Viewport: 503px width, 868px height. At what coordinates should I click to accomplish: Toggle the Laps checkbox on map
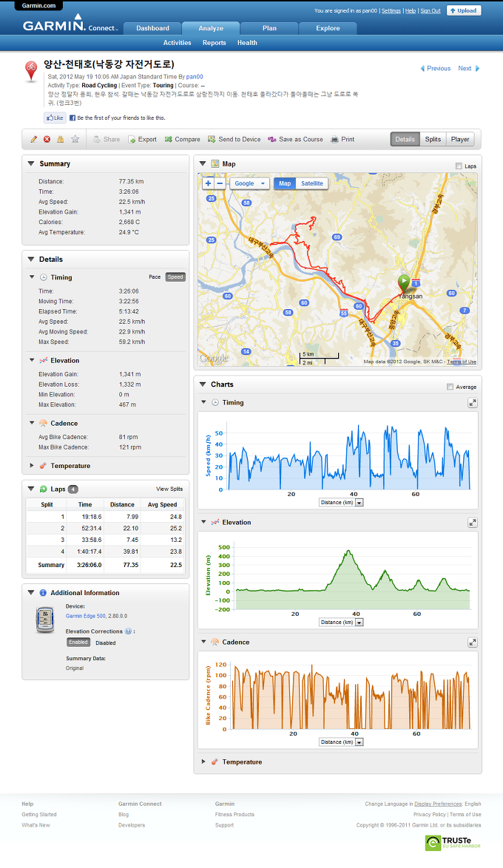click(459, 166)
